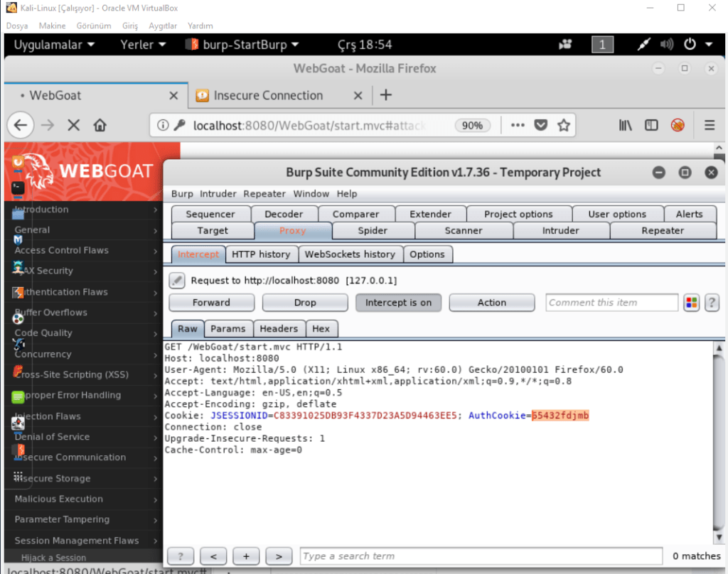
Task: Click the pencil edit icon beside request target
Action: (177, 281)
